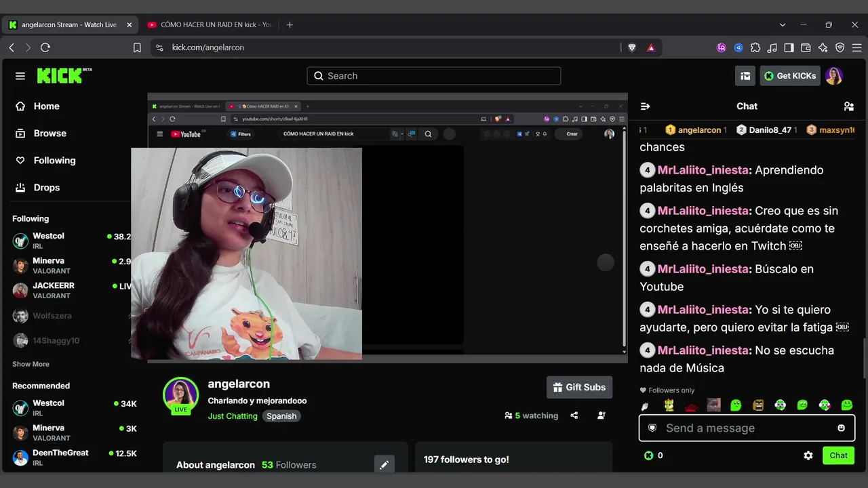This screenshot has height=488, width=868.
Task: Open media control music note icon
Action: tap(772, 47)
